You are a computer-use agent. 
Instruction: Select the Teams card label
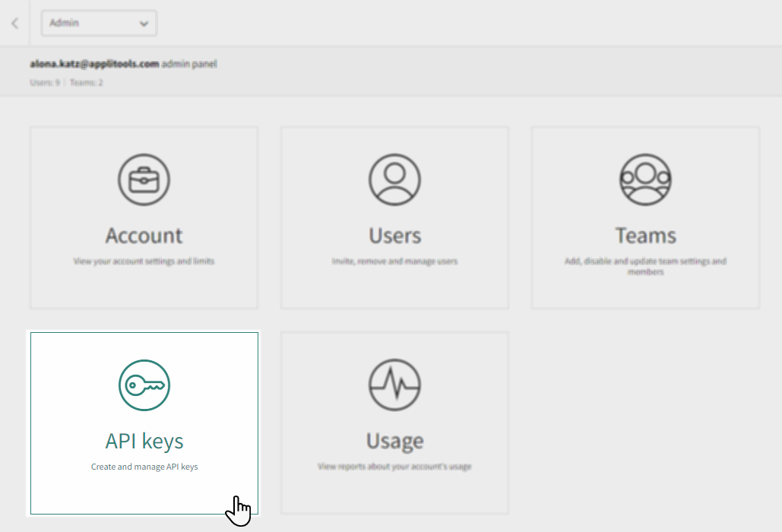click(645, 235)
